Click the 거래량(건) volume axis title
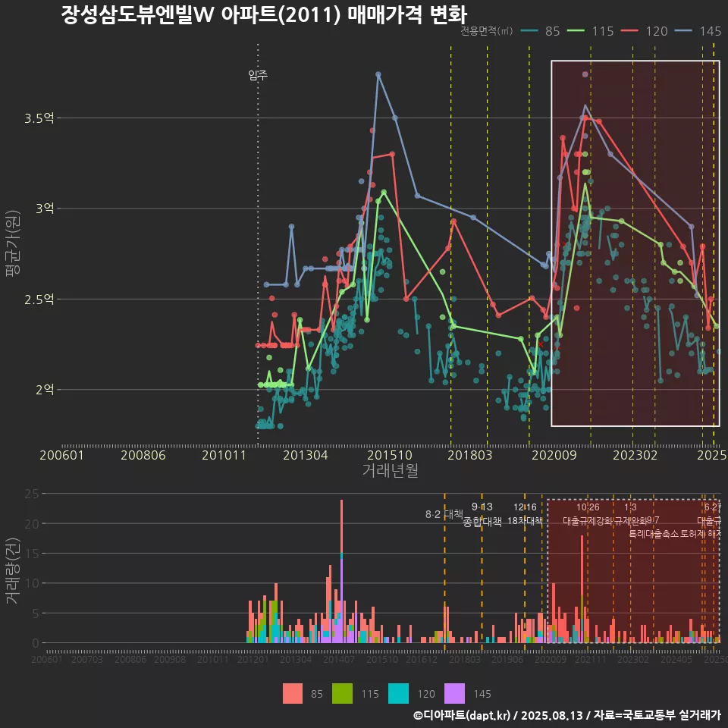Viewport: 728px width, 728px height. point(12,571)
